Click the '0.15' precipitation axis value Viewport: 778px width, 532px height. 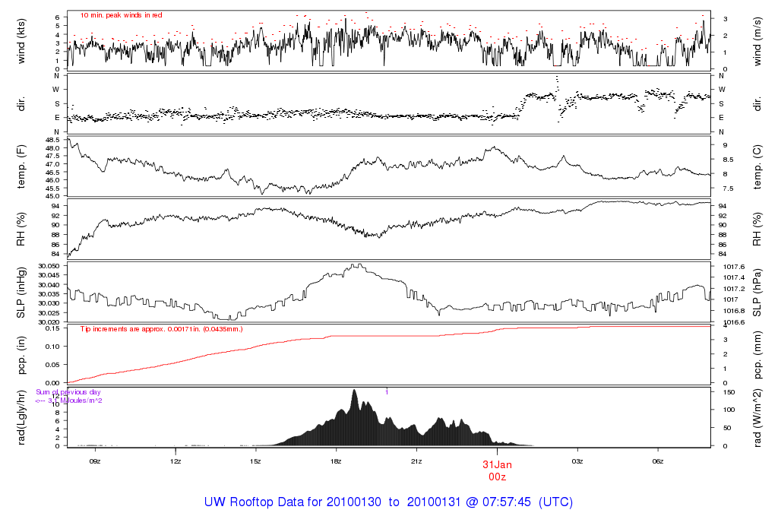52,328
